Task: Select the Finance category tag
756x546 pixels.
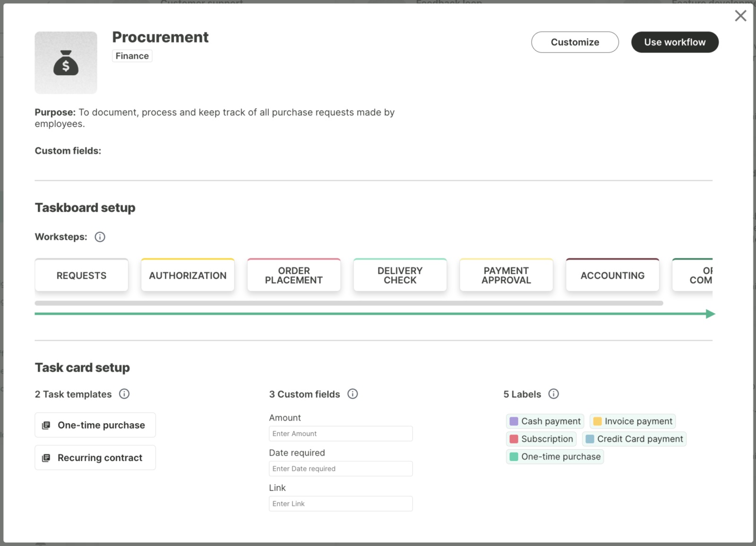Action: pos(132,56)
